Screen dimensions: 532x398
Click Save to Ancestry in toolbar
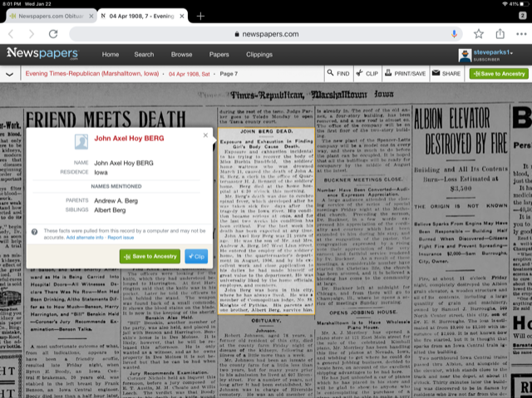pyautogui.click(x=499, y=74)
